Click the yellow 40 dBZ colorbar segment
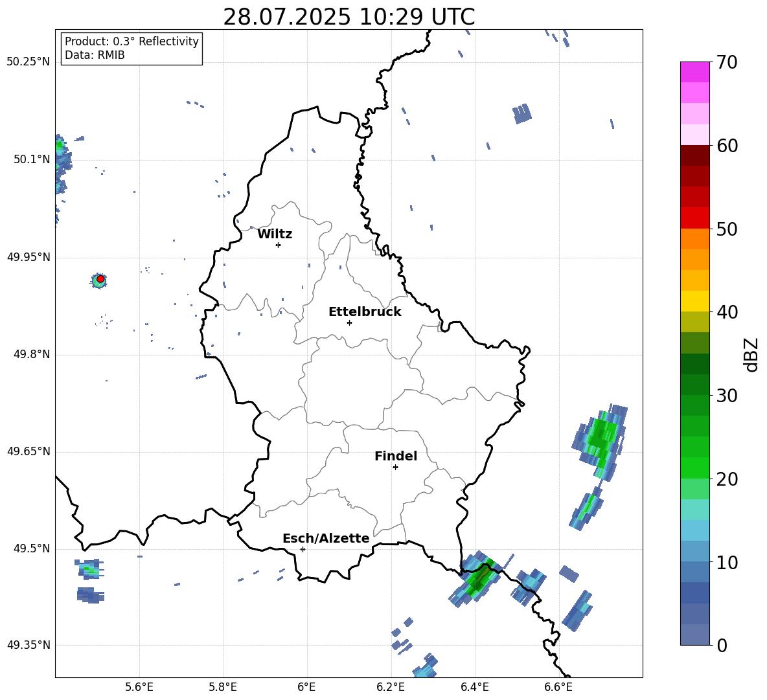The width and height of the screenshot is (767, 700). tap(694, 301)
